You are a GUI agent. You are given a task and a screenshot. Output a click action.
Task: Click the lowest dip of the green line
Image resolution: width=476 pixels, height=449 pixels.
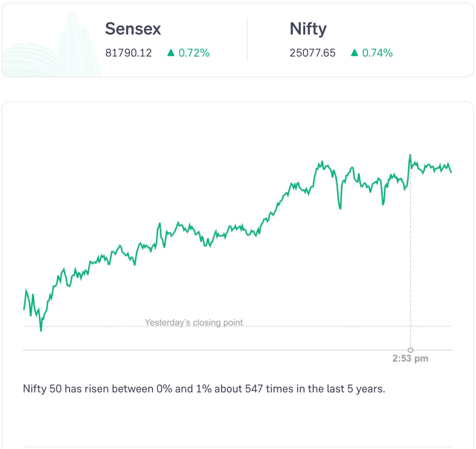[41, 331]
